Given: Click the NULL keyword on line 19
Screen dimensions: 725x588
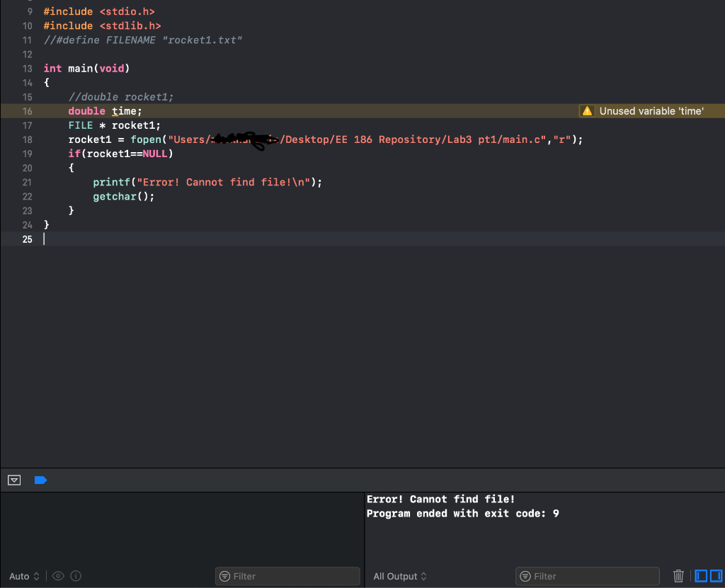Looking at the screenshot, I should tap(155, 154).
